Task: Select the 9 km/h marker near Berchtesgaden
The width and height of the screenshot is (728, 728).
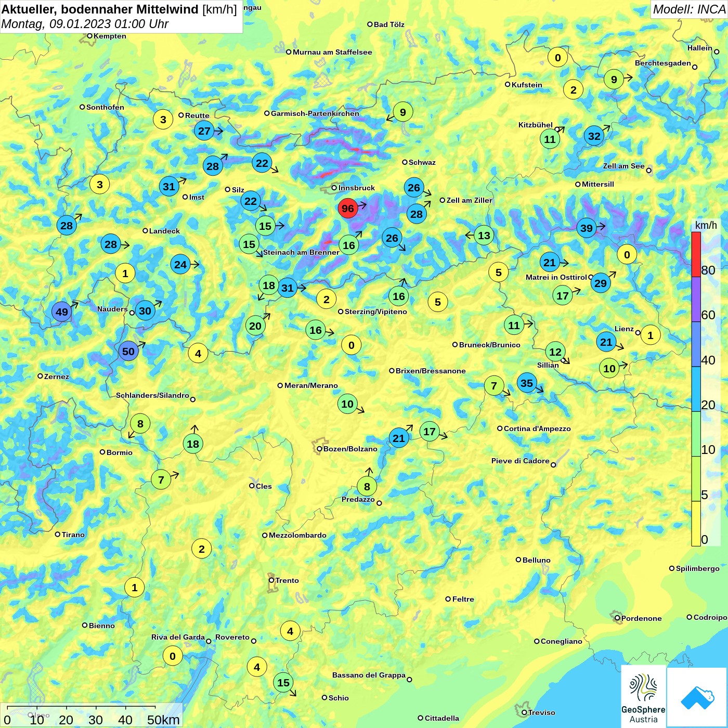Action: tap(614, 80)
